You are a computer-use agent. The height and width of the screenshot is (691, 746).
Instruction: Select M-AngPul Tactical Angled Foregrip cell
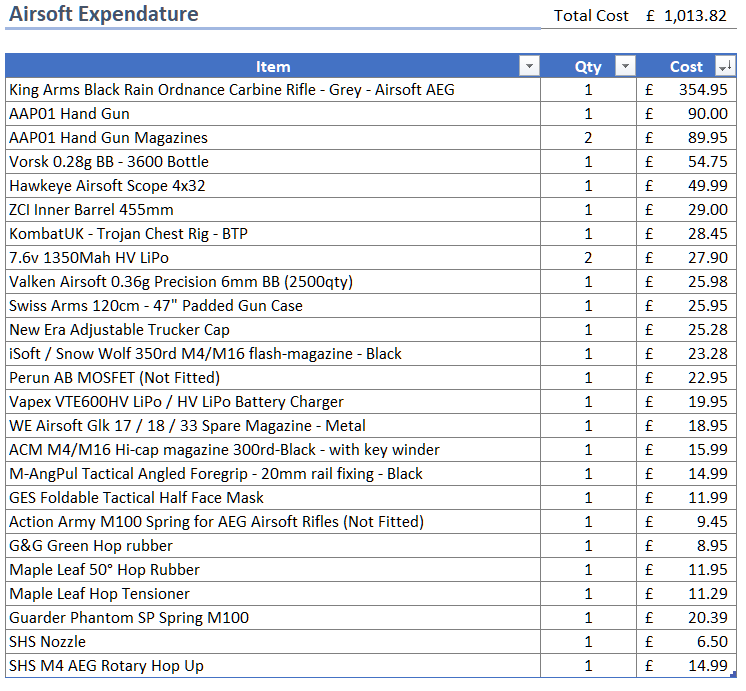coord(273,474)
